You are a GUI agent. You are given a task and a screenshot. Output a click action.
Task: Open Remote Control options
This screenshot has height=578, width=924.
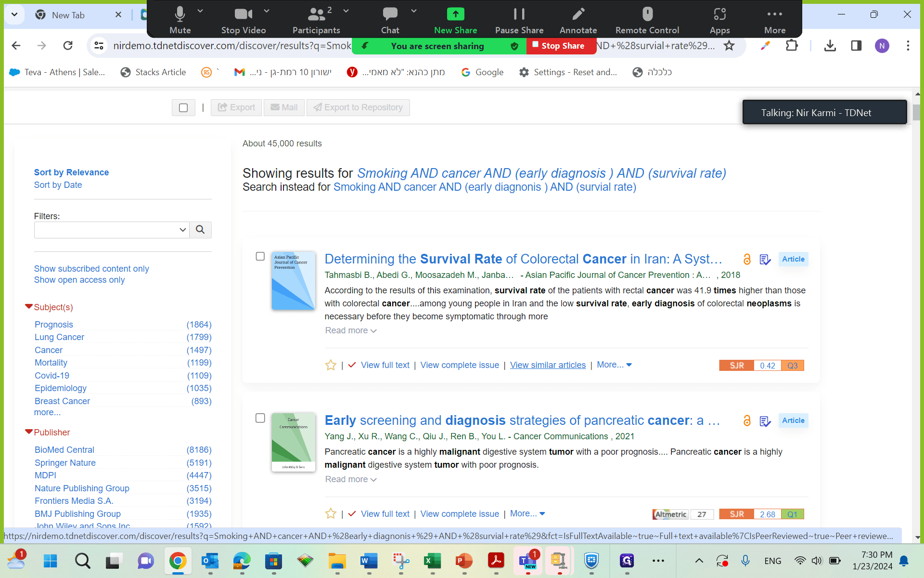(x=647, y=20)
